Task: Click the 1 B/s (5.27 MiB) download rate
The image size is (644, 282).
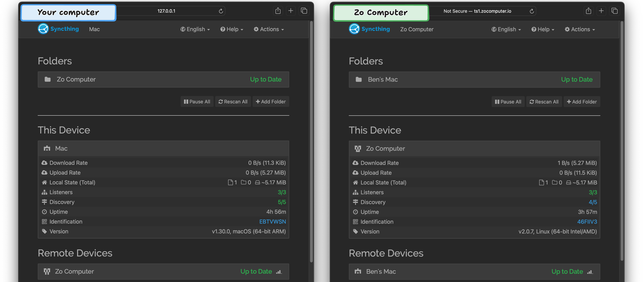Action: coord(577,163)
